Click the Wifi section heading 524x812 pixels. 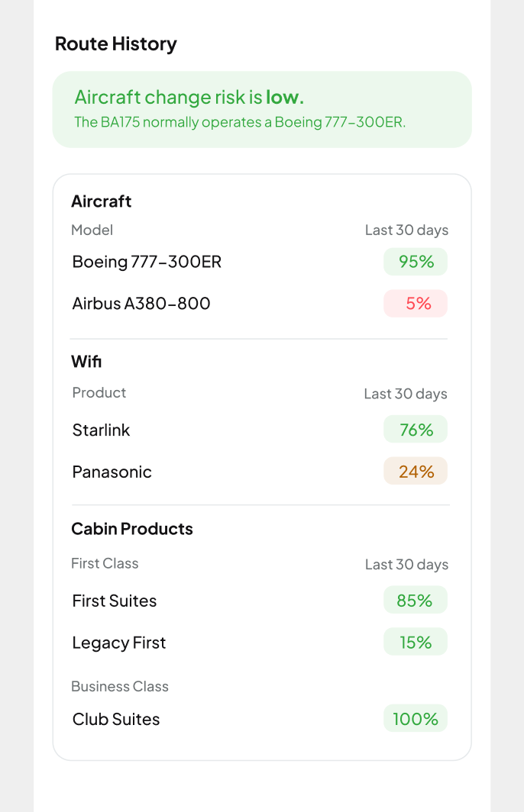tap(86, 362)
